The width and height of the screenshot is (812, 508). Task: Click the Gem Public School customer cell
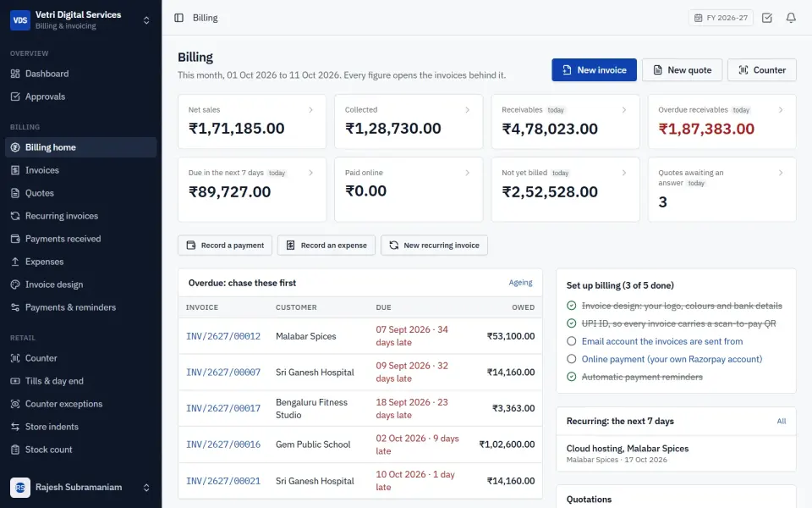313,444
